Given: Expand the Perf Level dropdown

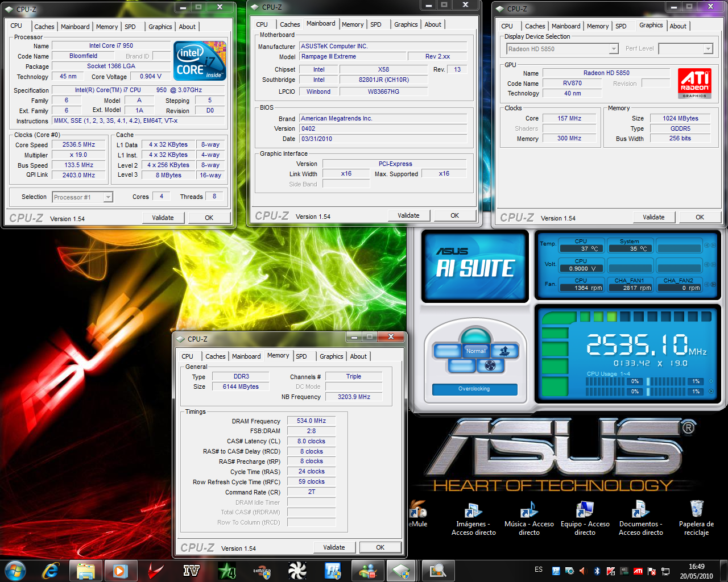Looking at the screenshot, I should [708, 49].
